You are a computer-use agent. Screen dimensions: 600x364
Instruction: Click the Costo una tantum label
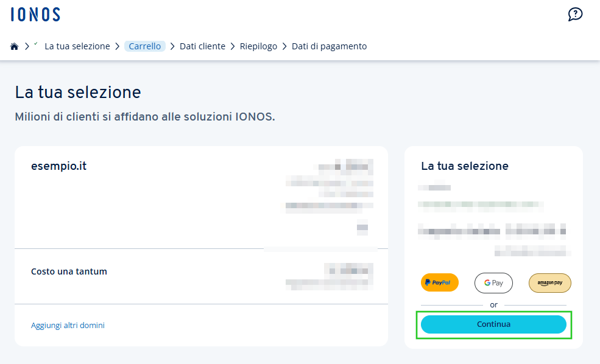tap(69, 271)
